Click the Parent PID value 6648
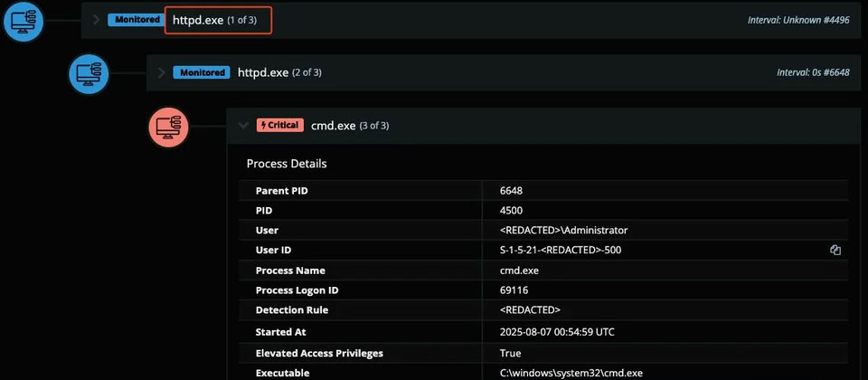 (x=511, y=191)
